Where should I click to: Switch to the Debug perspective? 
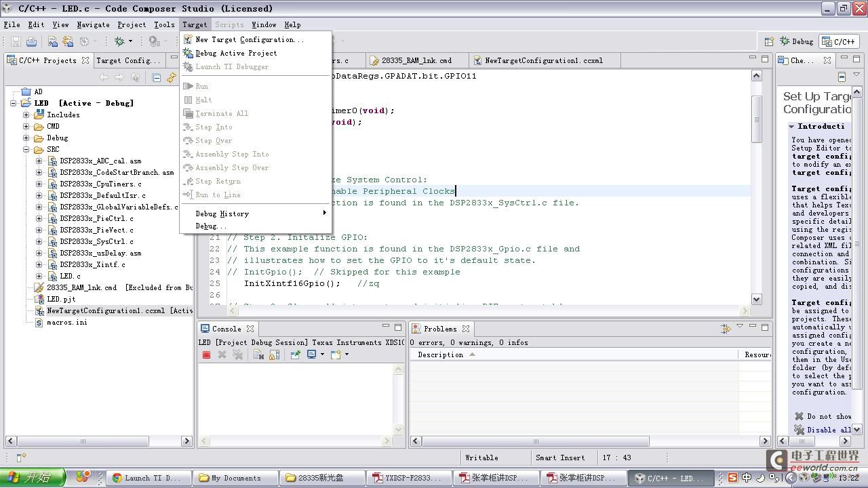point(797,41)
